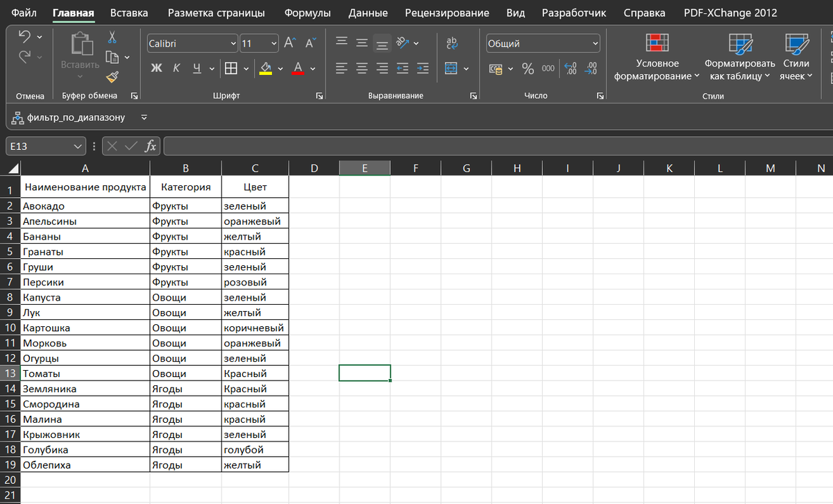
Task: Click the accounting number format icon
Action: (x=496, y=68)
